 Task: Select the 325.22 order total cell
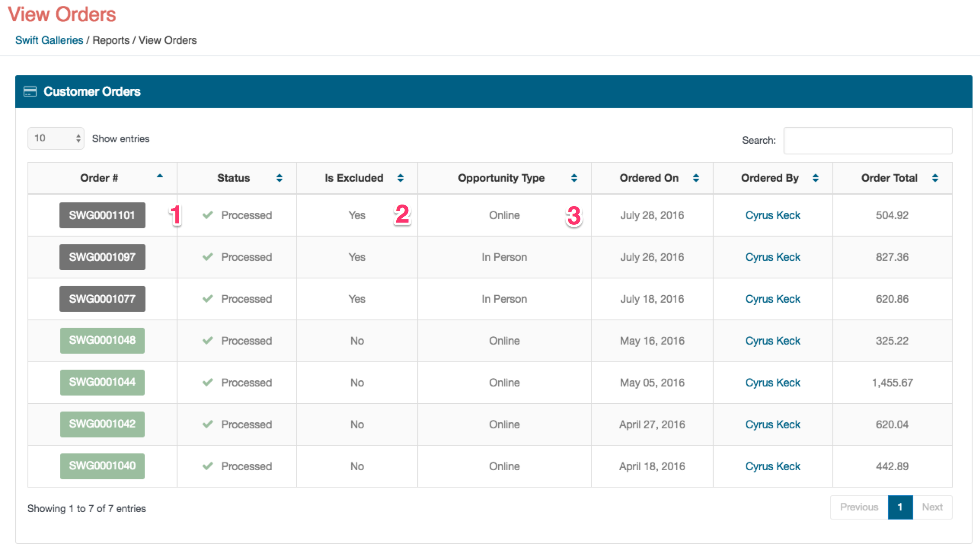pyautogui.click(x=892, y=341)
